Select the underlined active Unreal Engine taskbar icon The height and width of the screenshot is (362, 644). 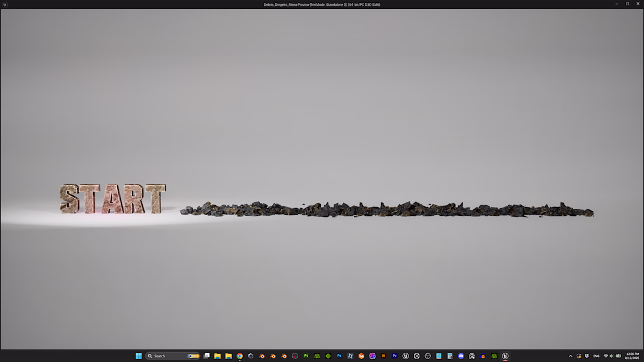(505, 356)
